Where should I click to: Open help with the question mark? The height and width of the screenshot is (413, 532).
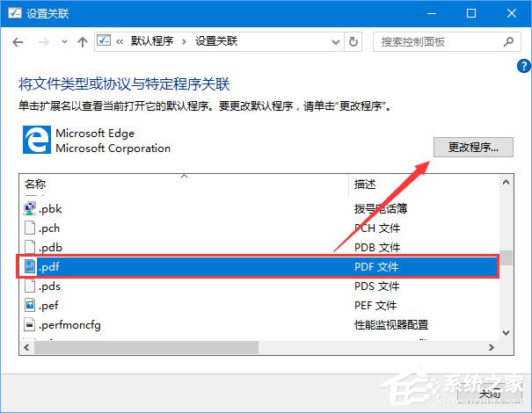pyautogui.click(x=523, y=66)
